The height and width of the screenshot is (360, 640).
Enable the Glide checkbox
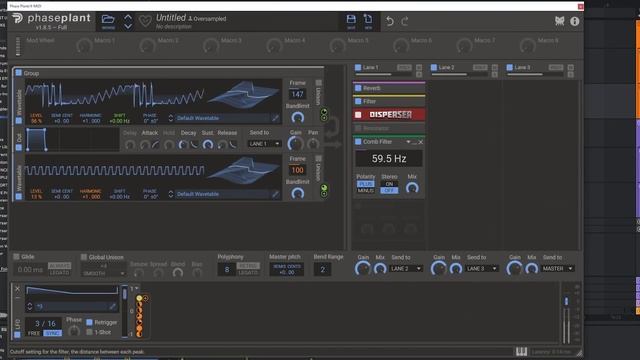[16, 257]
